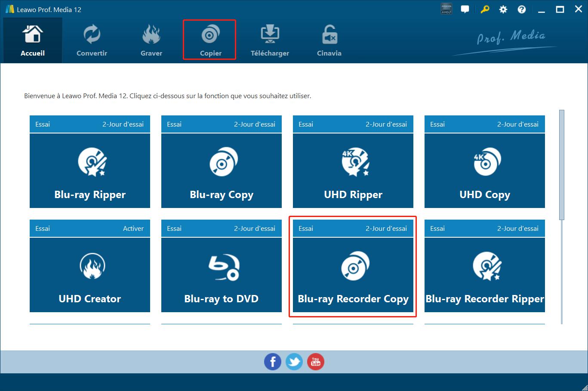The width and height of the screenshot is (588, 391).
Task: Open the Copier tab
Action: 210,41
